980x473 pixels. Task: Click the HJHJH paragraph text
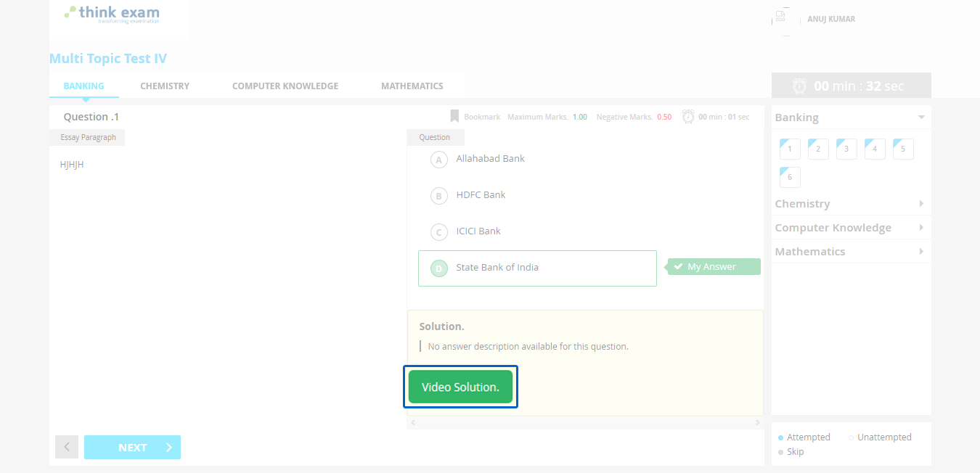72,165
